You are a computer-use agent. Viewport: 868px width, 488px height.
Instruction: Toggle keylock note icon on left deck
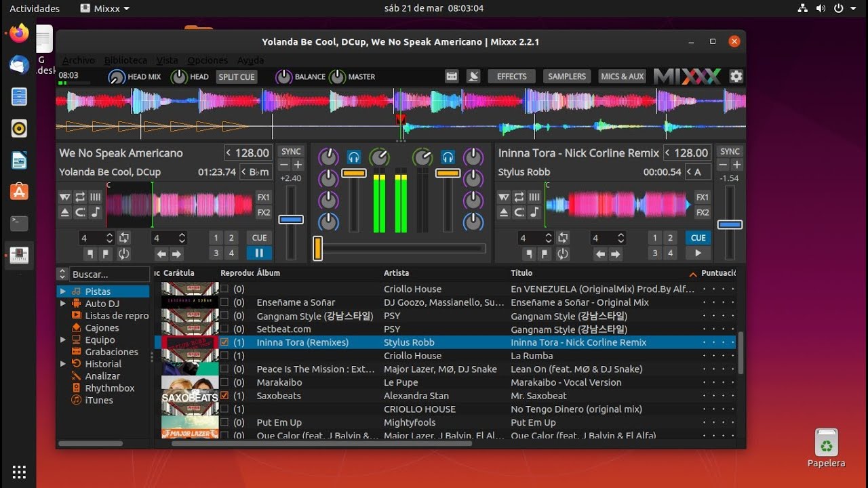(95, 212)
